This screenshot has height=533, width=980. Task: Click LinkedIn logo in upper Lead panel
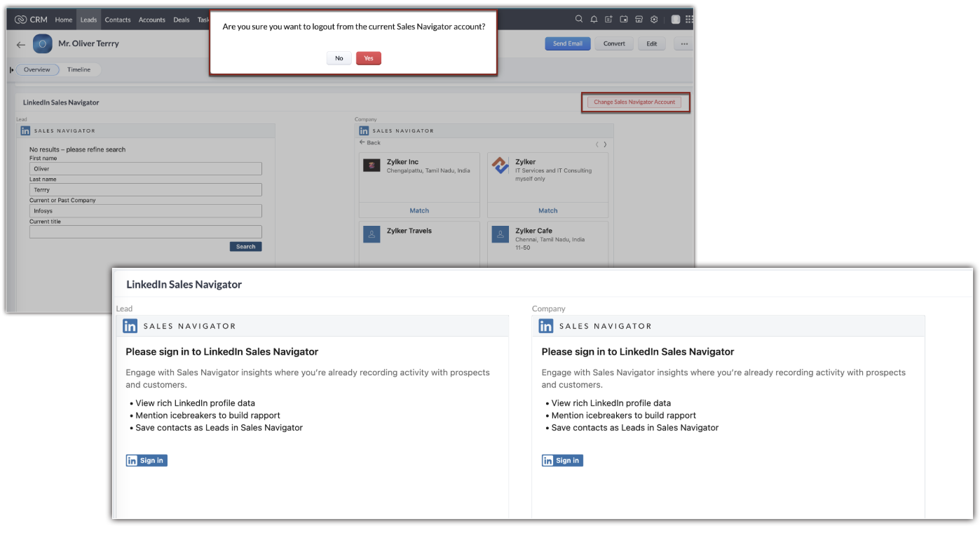[x=25, y=130]
